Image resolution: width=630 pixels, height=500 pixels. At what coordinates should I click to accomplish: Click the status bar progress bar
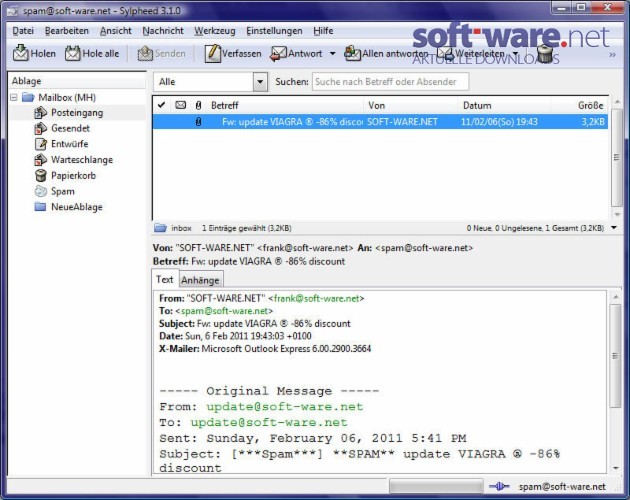(436, 486)
